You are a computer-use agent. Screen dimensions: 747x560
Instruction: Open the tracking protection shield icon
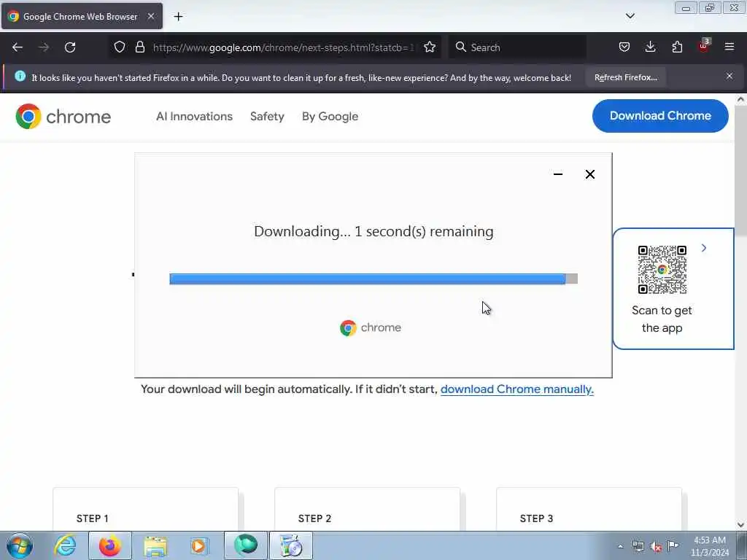[120, 47]
